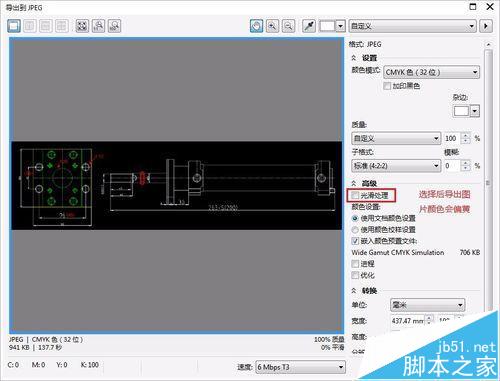Click the 706 KB profile size text
This screenshot has height=381, width=500.
click(x=470, y=253)
